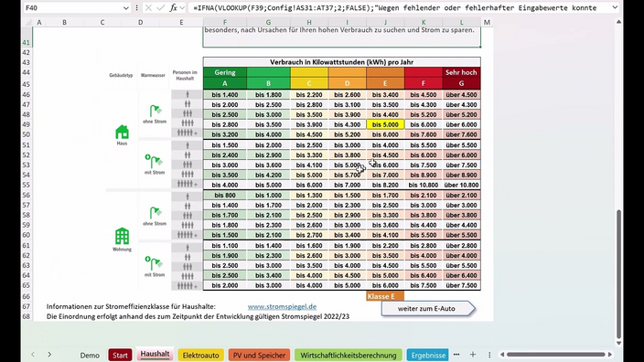644x362 pixels.
Task: Select the orange Klasse E cell
Action: [385, 296]
